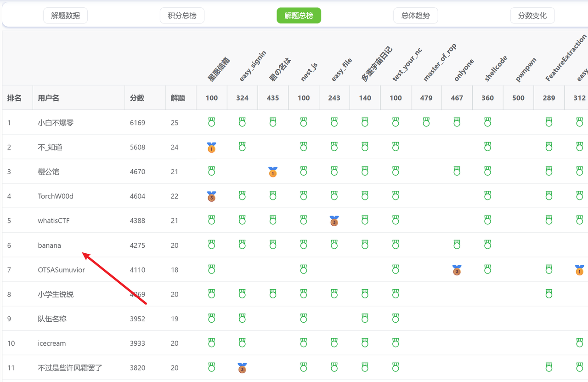Click 队伍名称's 多重宇宙日记 solve icon
The image size is (588, 382).
coord(365,318)
